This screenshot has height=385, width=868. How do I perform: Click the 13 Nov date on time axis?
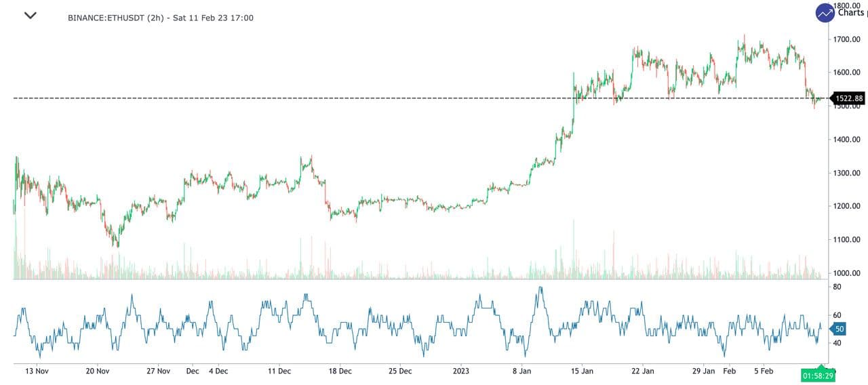coord(37,371)
